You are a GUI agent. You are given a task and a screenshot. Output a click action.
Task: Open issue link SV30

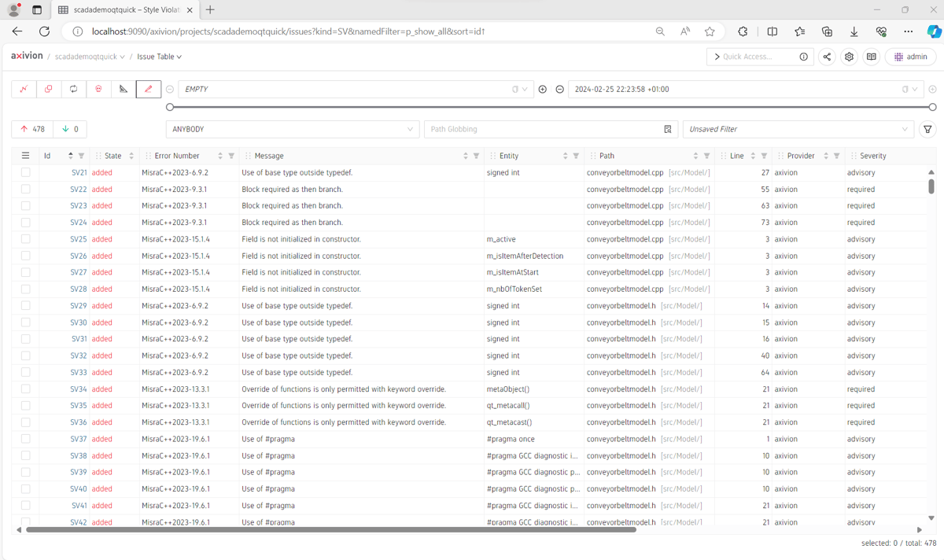[x=79, y=322]
